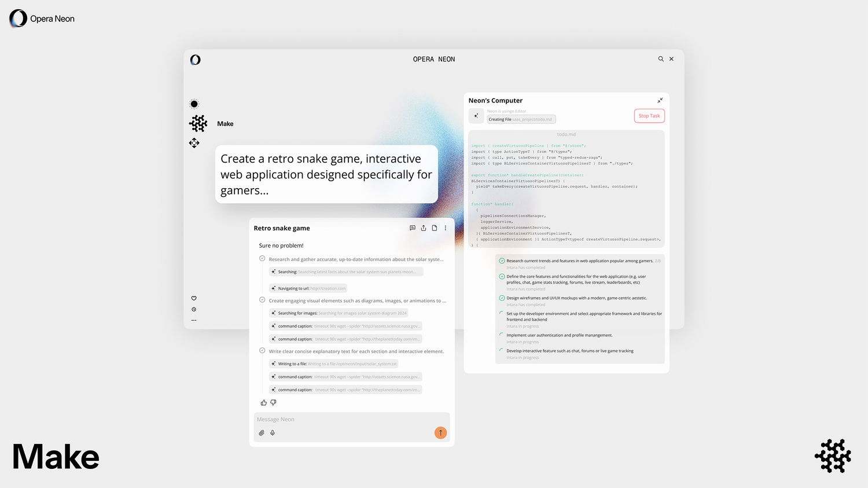Viewport: 868px width, 488px height.
Task: Click sparkle icon on 'Navigating to url' chip
Action: click(274, 288)
